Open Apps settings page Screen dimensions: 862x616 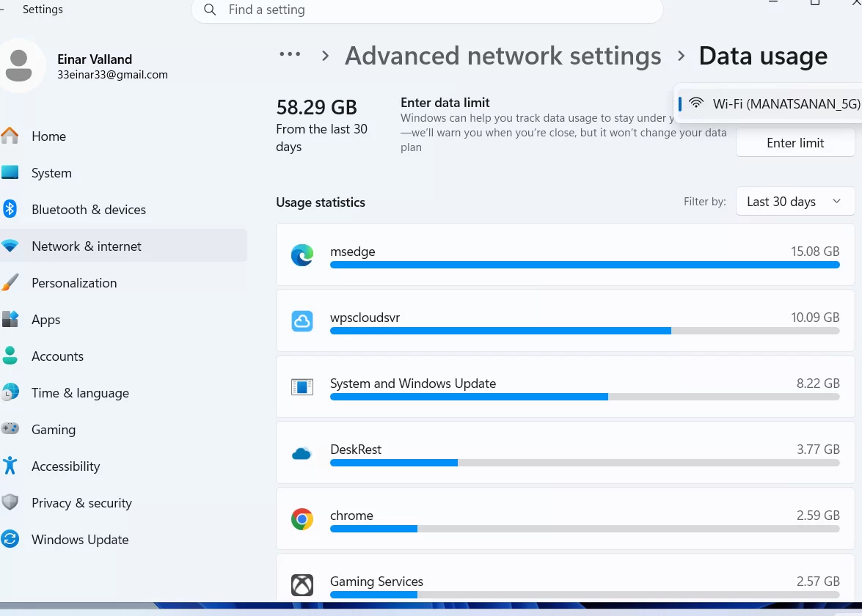124,319
